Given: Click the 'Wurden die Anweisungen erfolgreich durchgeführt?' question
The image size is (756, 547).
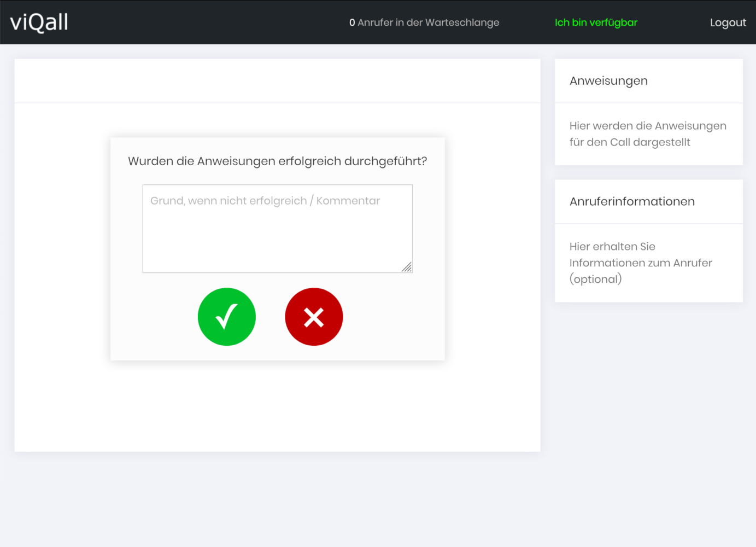Looking at the screenshot, I should click(x=277, y=161).
